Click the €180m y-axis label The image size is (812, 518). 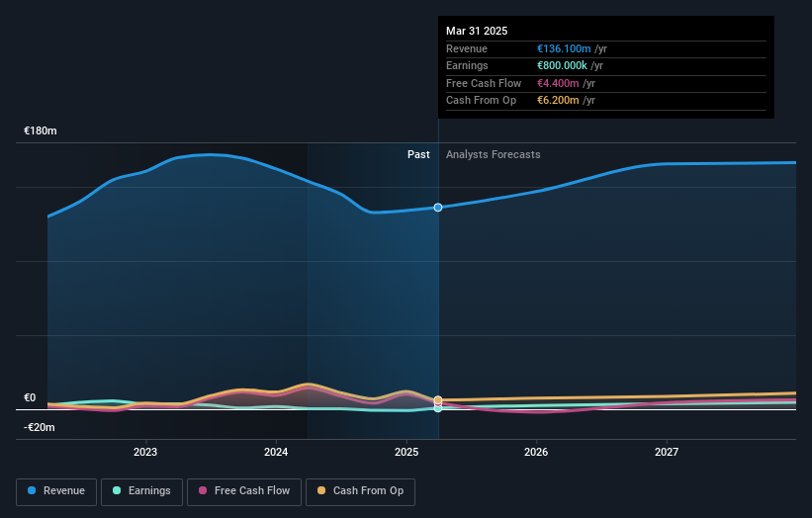41,130
